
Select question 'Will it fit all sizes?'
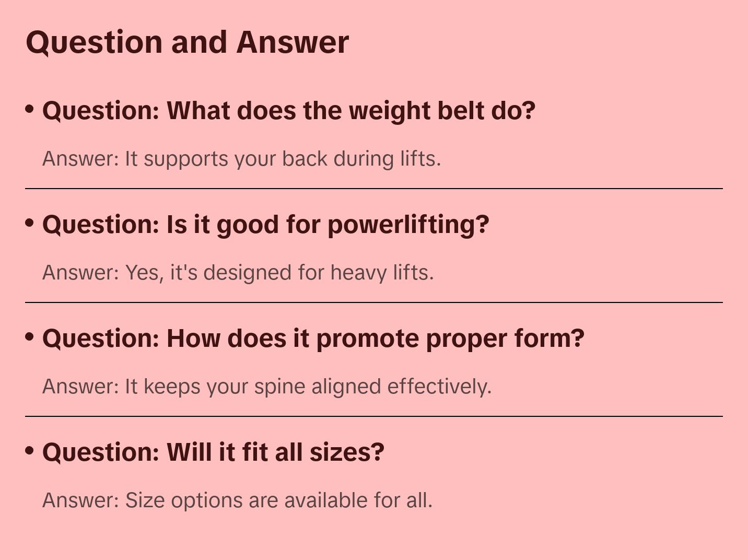(213, 452)
